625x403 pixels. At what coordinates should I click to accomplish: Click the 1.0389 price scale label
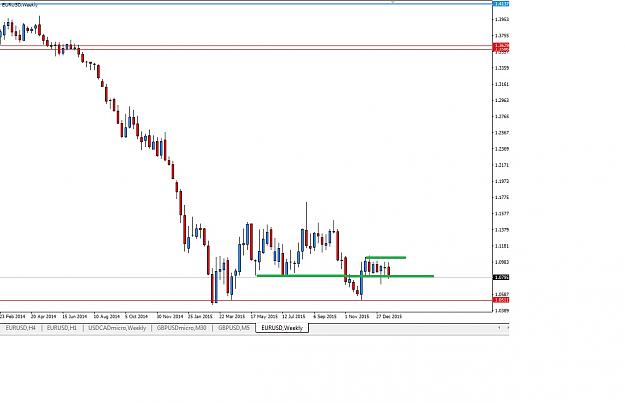pyautogui.click(x=502, y=310)
